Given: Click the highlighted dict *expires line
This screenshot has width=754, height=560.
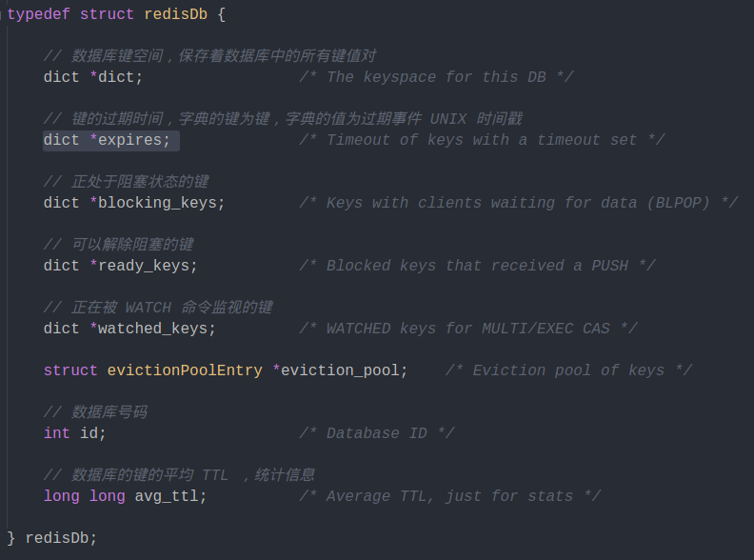Looking at the screenshot, I should (x=111, y=141).
